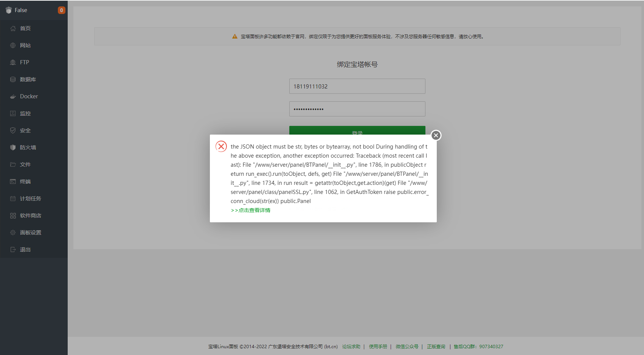Click the database icon for 数据库
This screenshot has width=644, height=355.
[13, 79]
